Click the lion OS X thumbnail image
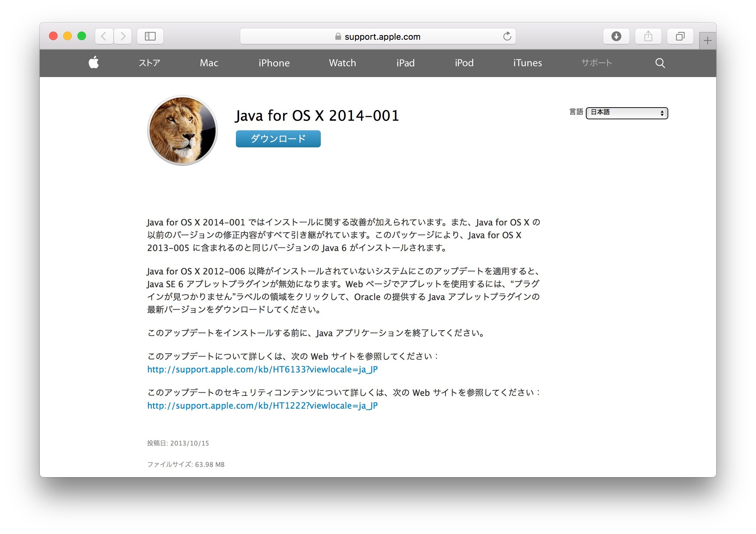The image size is (756, 534). pos(182,130)
